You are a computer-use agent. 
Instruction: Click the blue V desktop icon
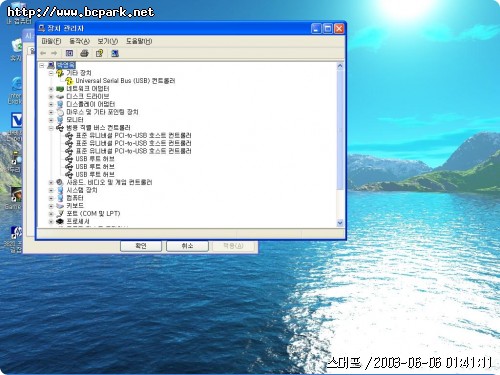coord(17,120)
